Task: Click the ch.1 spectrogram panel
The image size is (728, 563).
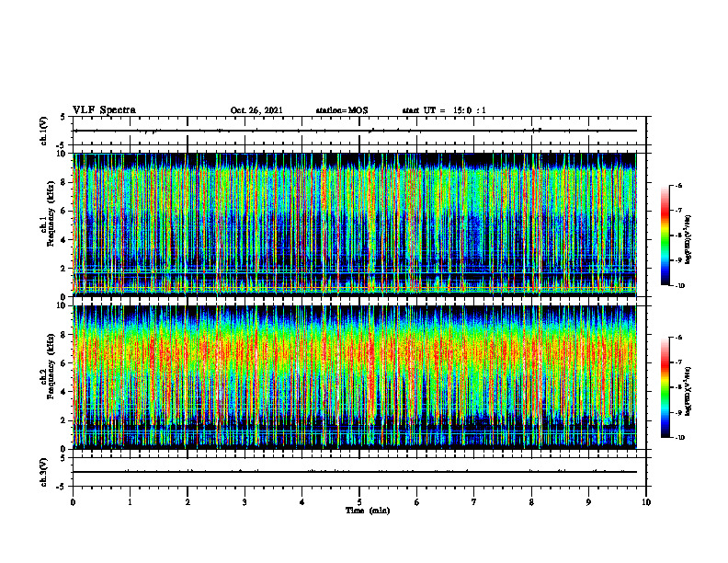Action: [x=355, y=224]
